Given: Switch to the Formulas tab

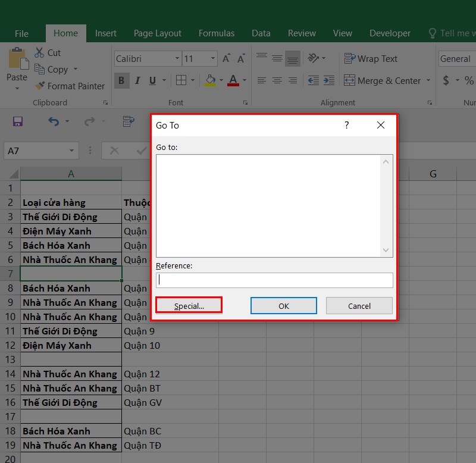Looking at the screenshot, I should 217,33.
